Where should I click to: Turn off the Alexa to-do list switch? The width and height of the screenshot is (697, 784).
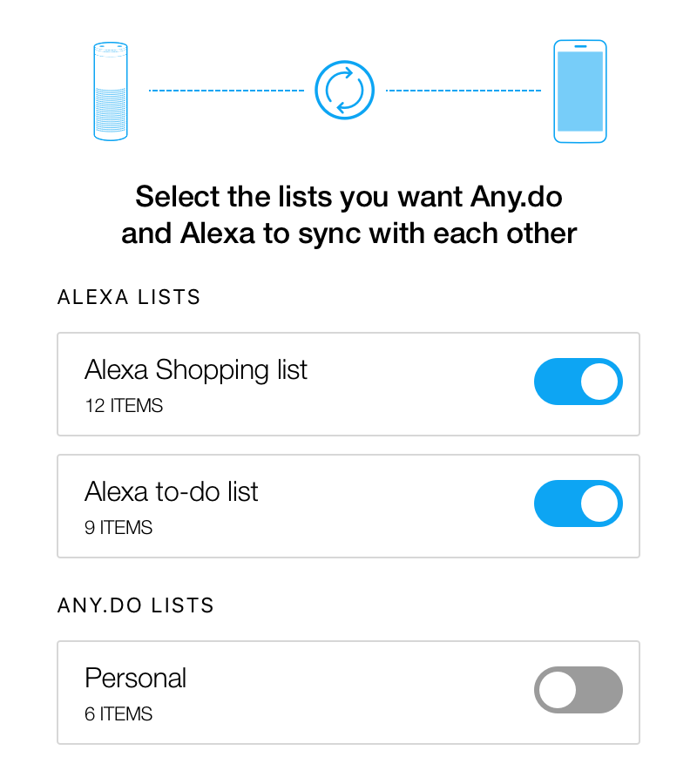click(x=578, y=504)
